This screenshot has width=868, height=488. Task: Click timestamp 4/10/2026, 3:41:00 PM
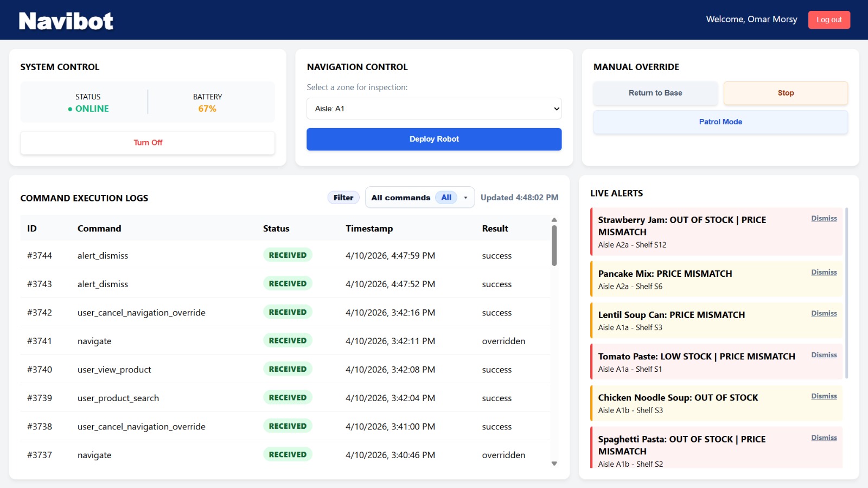tap(390, 427)
